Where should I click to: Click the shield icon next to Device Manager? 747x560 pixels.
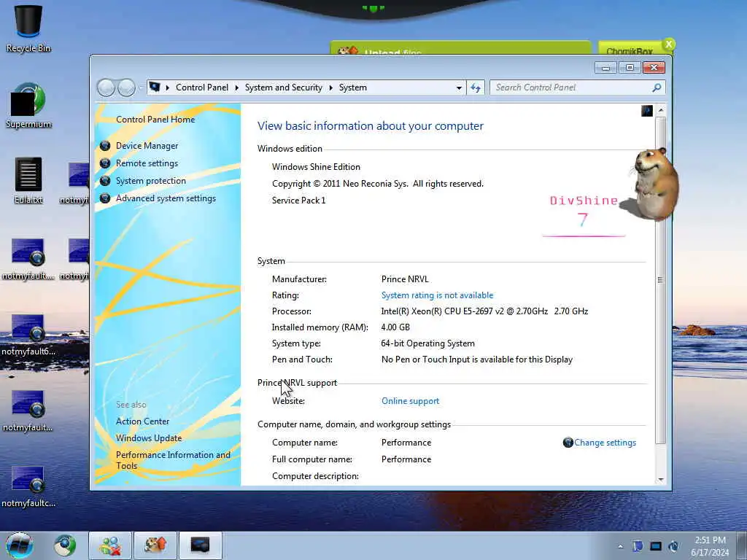pos(105,146)
